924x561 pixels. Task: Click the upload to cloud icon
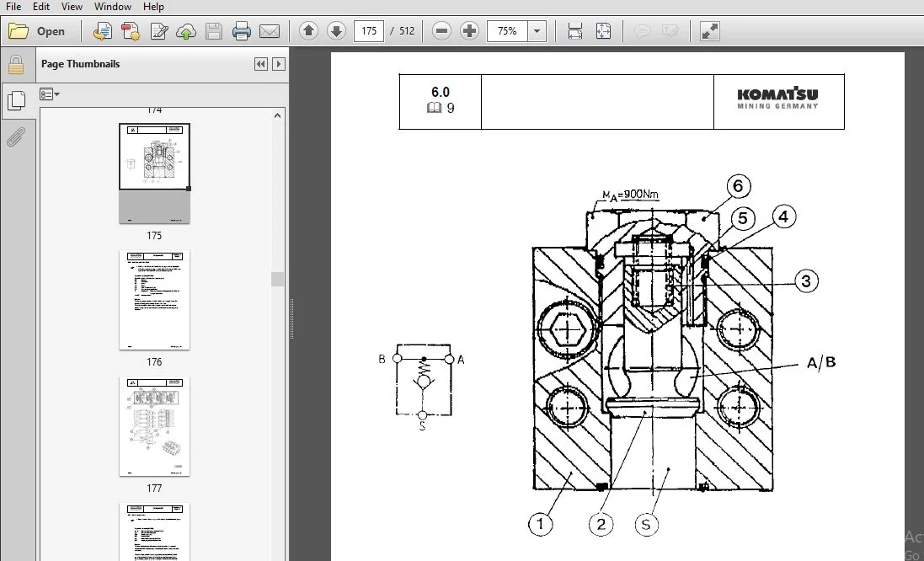(186, 31)
